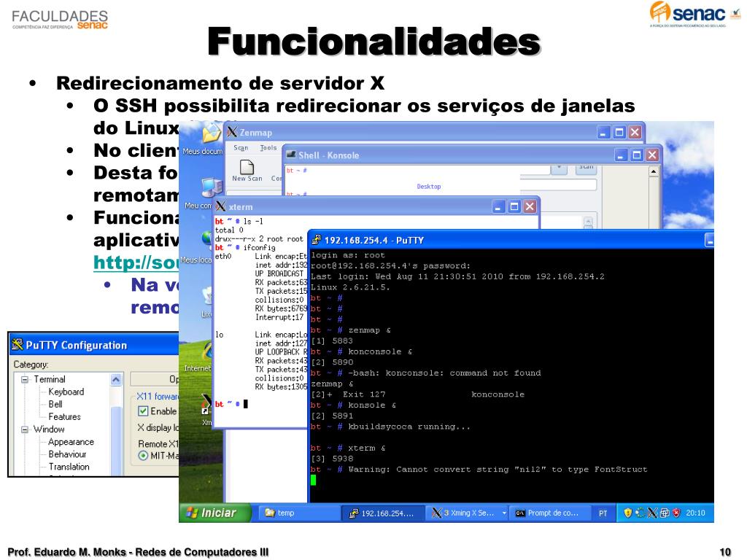Click scroll up arrow in PuTTY category tree
The width and height of the screenshot is (747, 560).
point(116,379)
